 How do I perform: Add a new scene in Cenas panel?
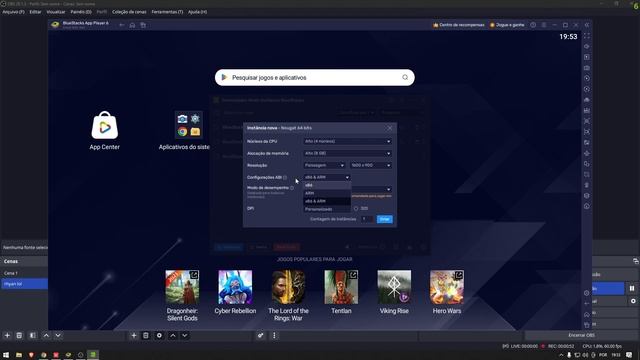click(x=7, y=336)
